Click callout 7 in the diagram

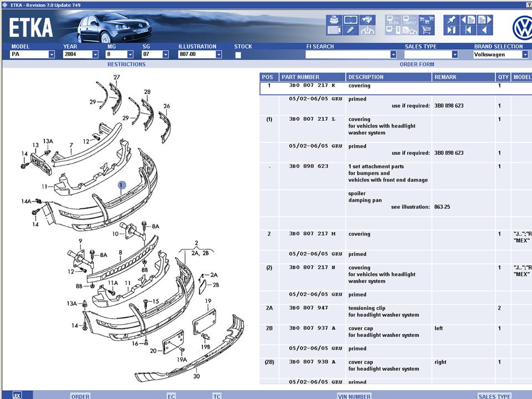tap(71, 145)
